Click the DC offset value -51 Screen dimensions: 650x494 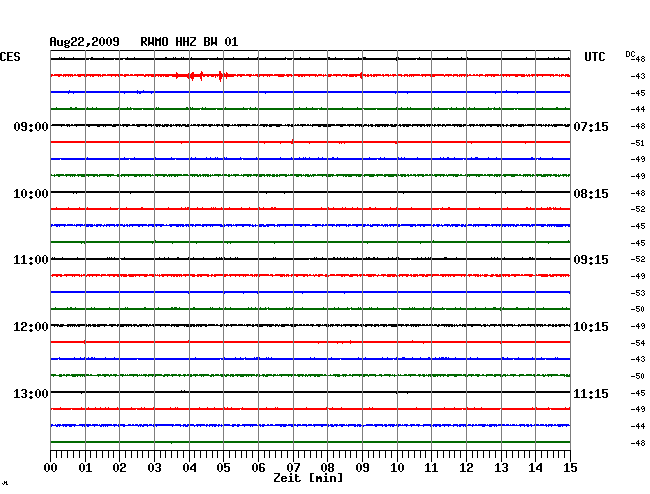pos(638,143)
